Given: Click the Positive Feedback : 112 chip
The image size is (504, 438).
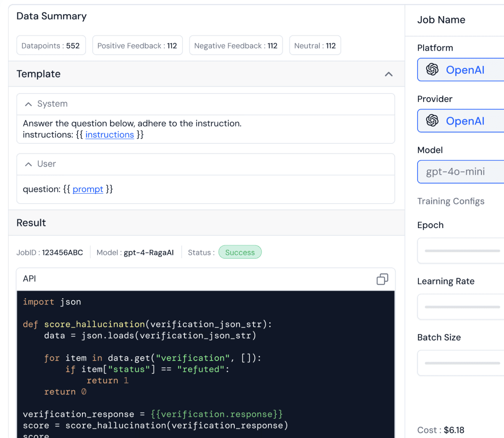Looking at the screenshot, I should point(138,45).
